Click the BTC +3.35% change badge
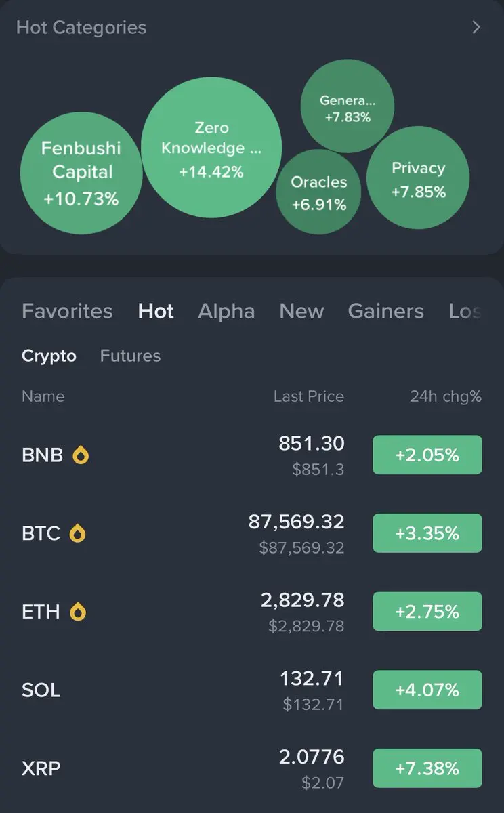The image size is (504, 813). tap(427, 533)
